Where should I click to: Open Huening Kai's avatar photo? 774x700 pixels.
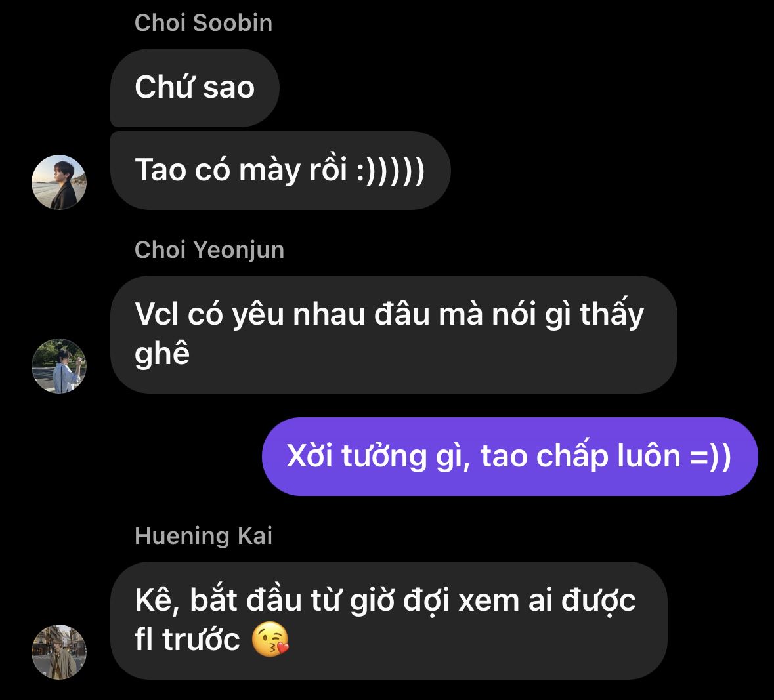tap(58, 652)
